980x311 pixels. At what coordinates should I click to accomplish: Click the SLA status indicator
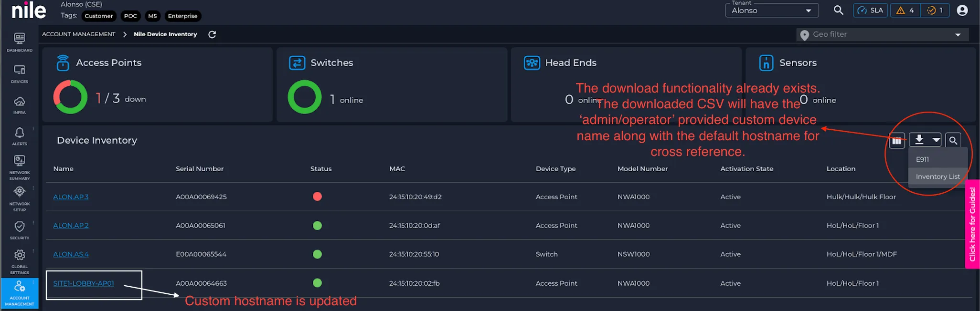(871, 10)
